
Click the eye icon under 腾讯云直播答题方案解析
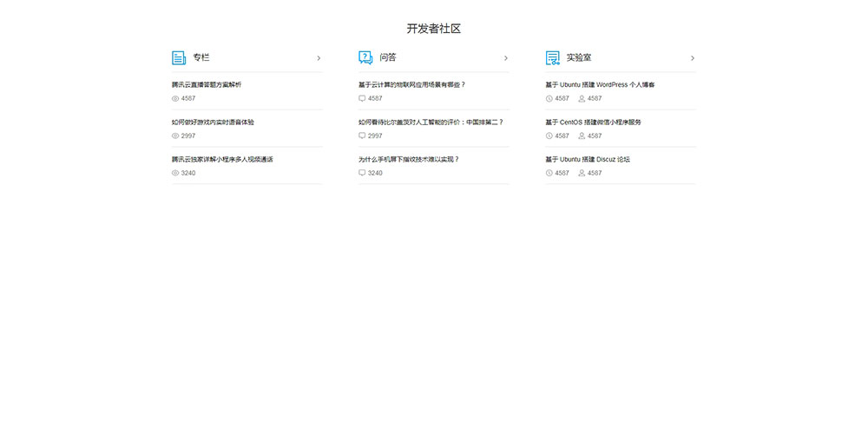coord(175,99)
